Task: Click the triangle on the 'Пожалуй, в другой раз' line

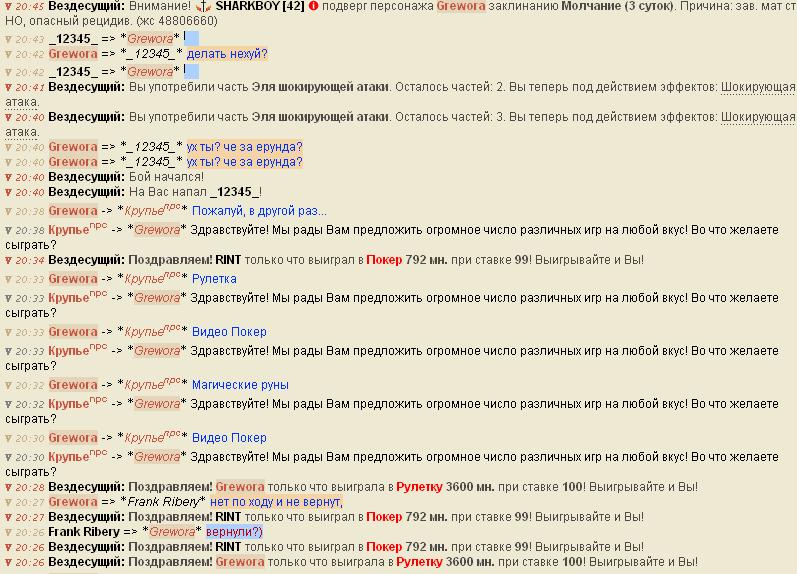Action: click(8, 212)
